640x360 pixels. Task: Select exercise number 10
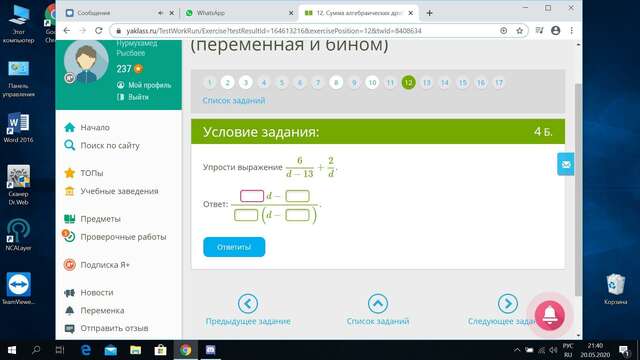pos(372,83)
